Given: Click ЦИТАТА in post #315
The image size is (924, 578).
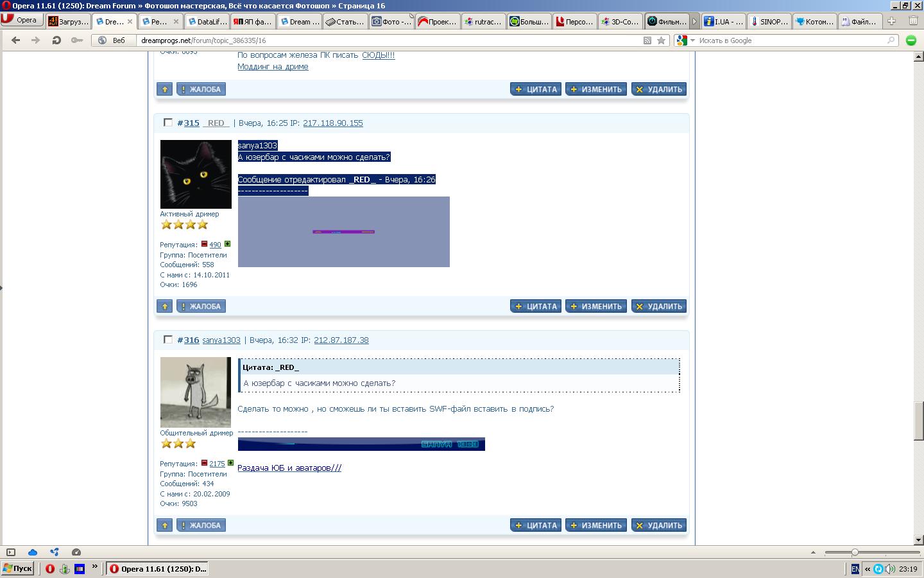Looking at the screenshot, I should click(x=536, y=306).
